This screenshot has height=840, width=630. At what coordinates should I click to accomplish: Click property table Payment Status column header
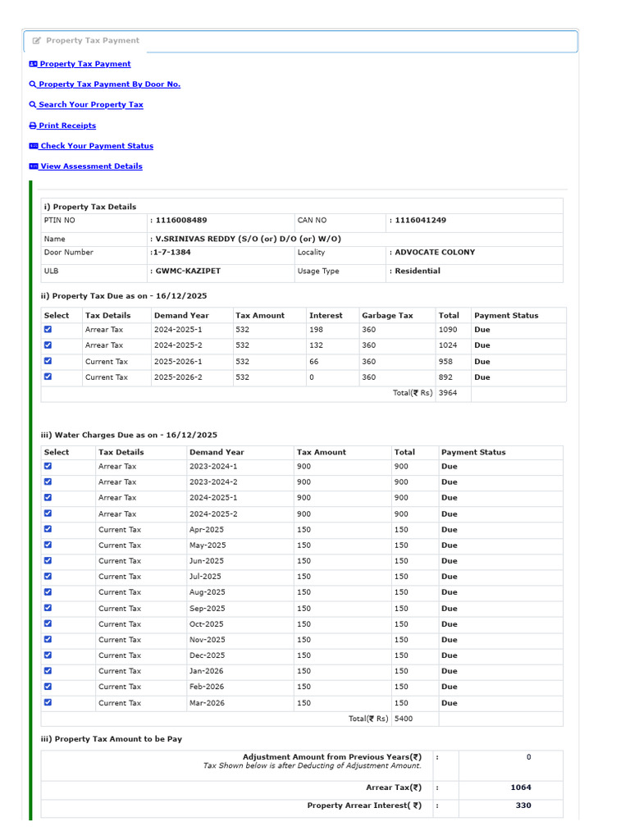coord(506,316)
